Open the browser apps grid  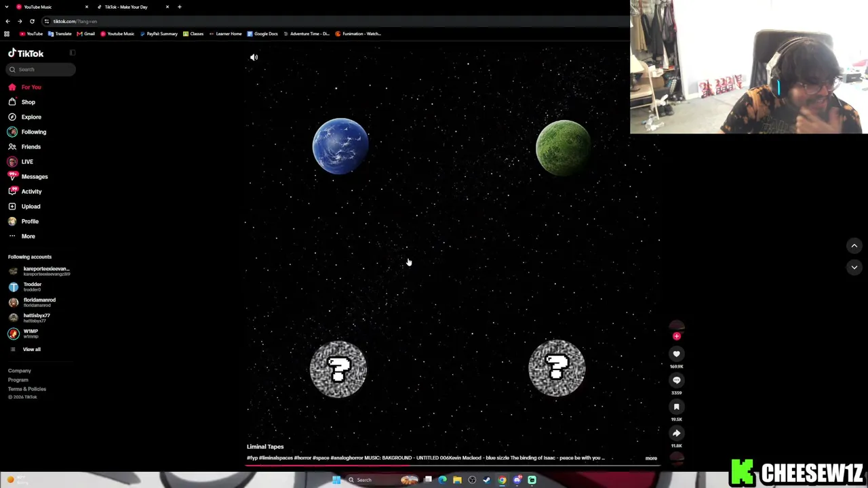[x=7, y=34]
